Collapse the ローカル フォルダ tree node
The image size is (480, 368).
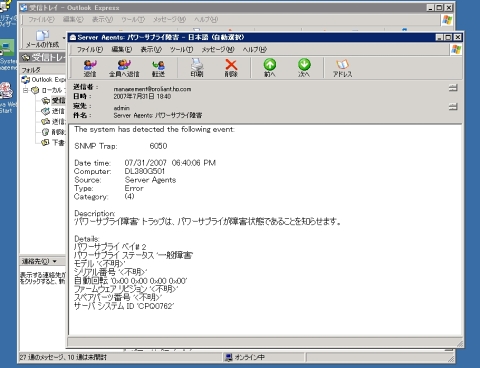25,90
